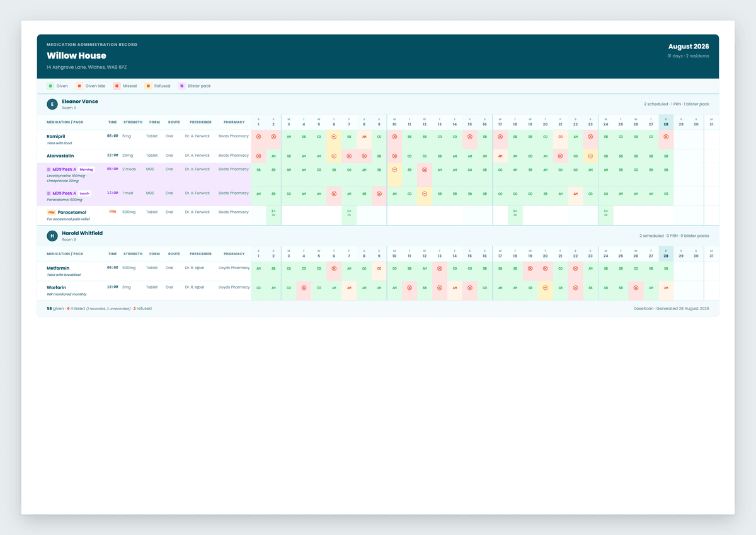
Task: Click Paracetamol PRN dose cell on day 24
Action: (605, 215)
